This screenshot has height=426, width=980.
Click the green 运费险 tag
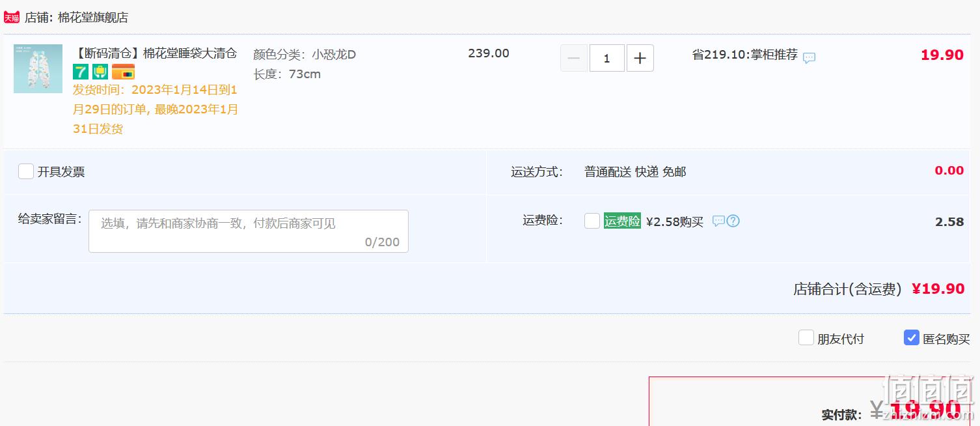click(x=622, y=221)
